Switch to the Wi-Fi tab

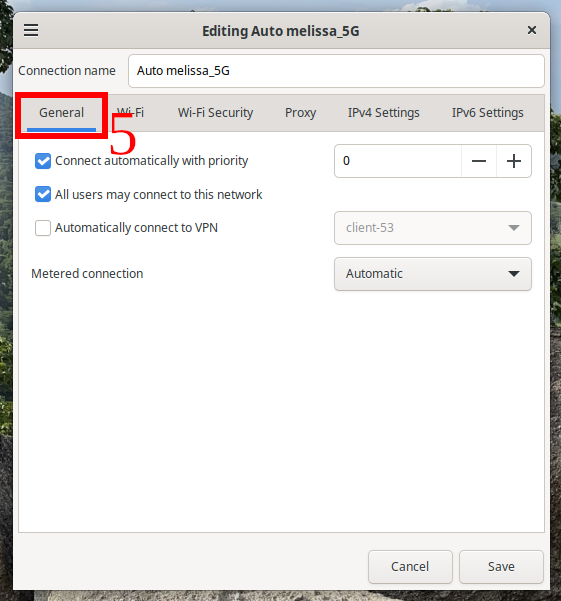[x=130, y=113]
